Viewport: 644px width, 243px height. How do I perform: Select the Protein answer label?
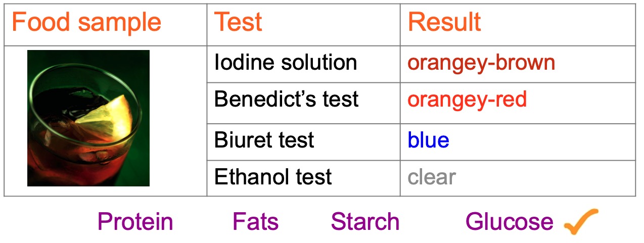pyautogui.click(x=135, y=222)
